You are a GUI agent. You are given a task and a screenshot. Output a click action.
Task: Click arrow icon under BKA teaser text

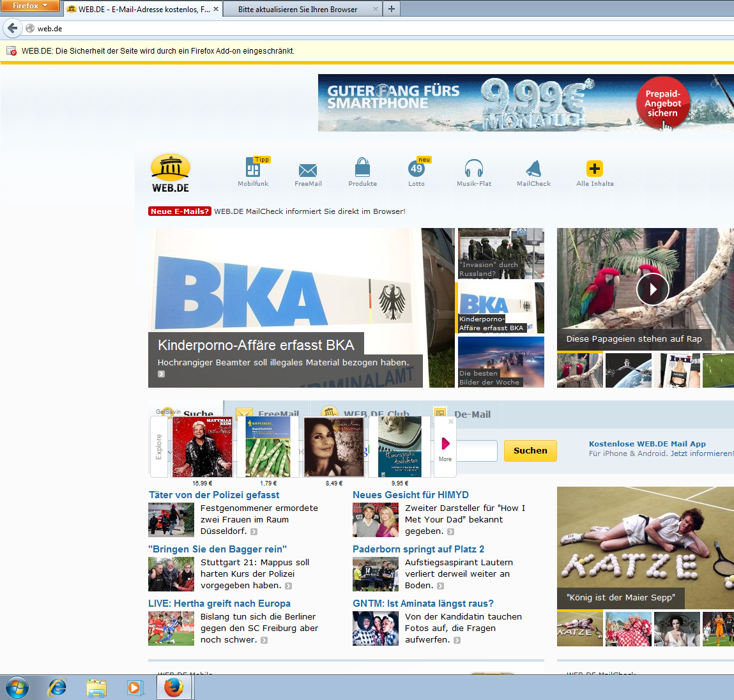[x=161, y=374]
